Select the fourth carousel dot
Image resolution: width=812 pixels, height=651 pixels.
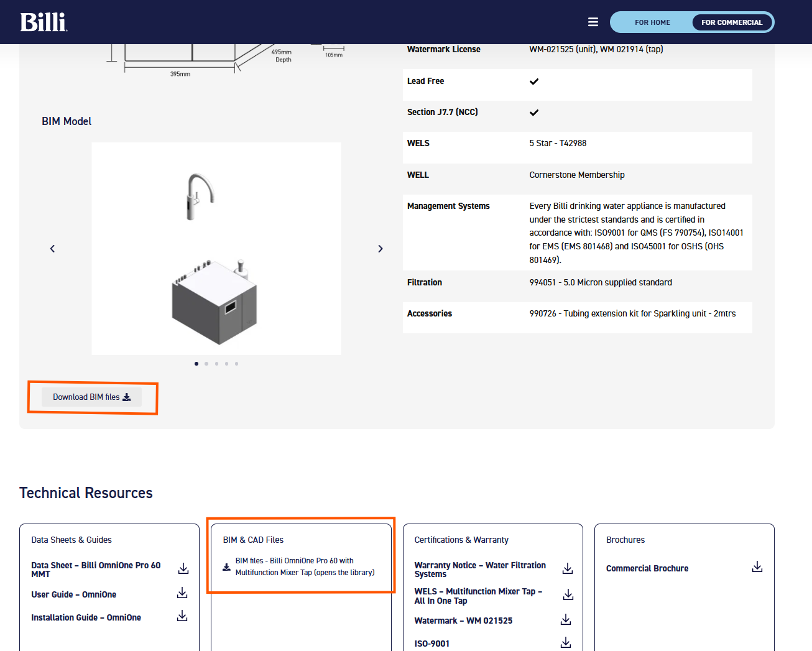[226, 364]
